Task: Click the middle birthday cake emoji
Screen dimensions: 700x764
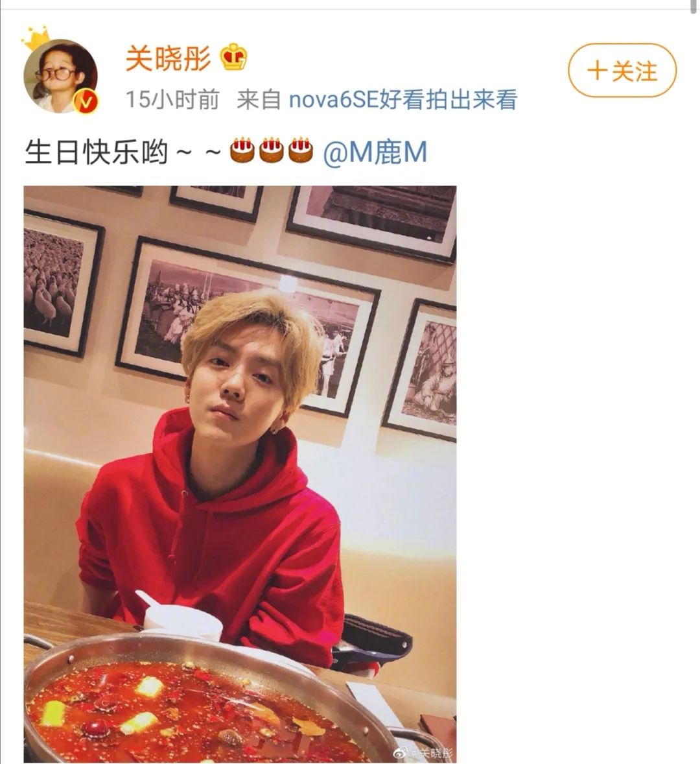Action: click(x=272, y=150)
